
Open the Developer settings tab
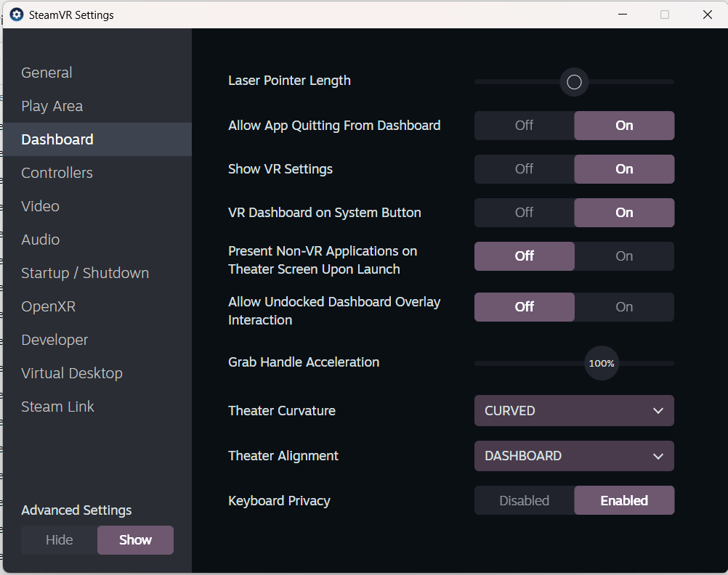[97, 340]
